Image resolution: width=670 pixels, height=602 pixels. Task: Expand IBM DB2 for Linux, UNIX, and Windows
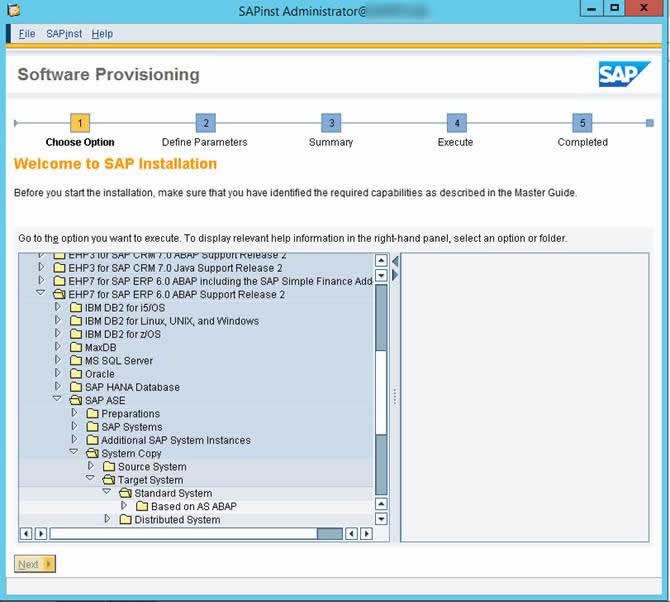pyautogui.click(x=58, y=320)
